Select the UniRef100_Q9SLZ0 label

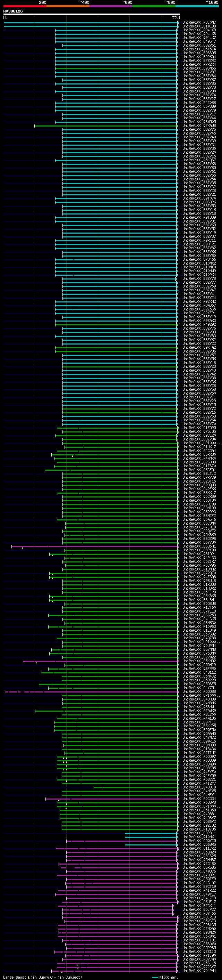[x=199, y=436]
